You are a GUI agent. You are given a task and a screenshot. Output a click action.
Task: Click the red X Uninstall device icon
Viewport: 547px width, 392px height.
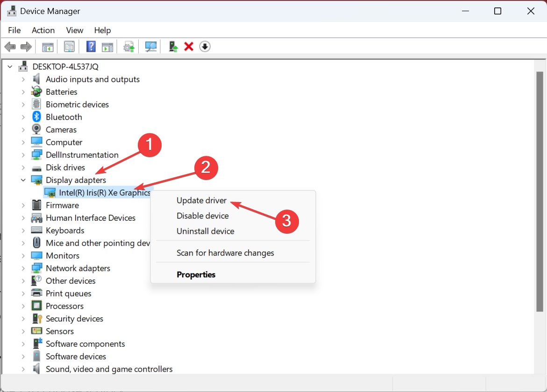[189, 47]
